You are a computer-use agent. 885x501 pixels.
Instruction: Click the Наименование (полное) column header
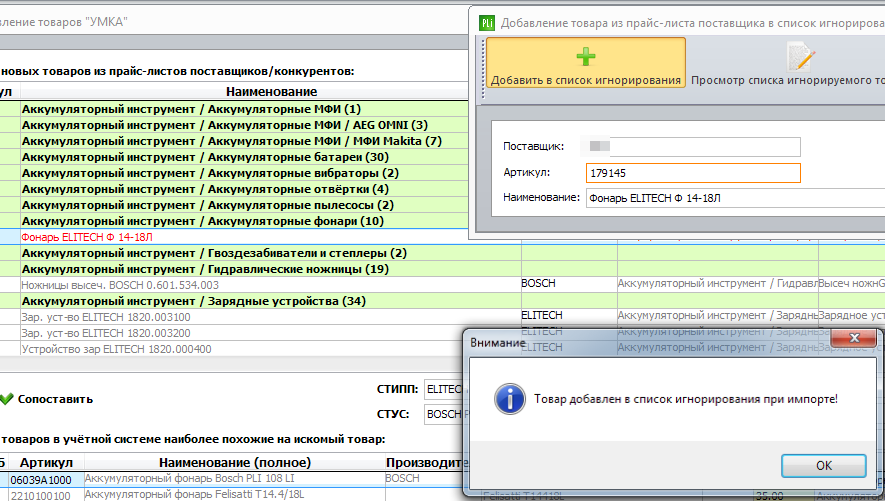pyautogui.click(x=235, y=463)
